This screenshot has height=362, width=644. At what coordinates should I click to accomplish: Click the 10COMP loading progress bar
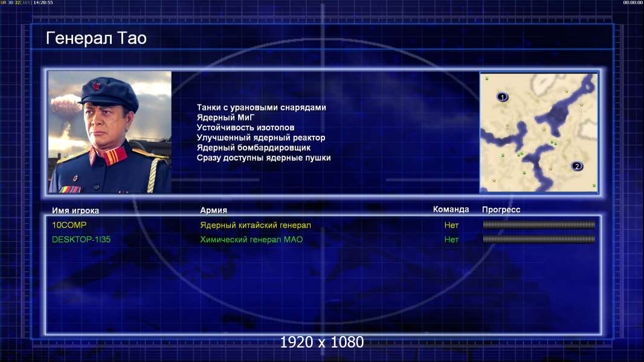coord(539,224)
